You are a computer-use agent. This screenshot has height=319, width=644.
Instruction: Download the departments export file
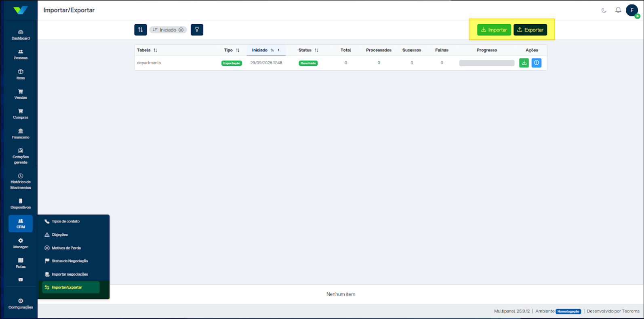(x=524, y=63)
